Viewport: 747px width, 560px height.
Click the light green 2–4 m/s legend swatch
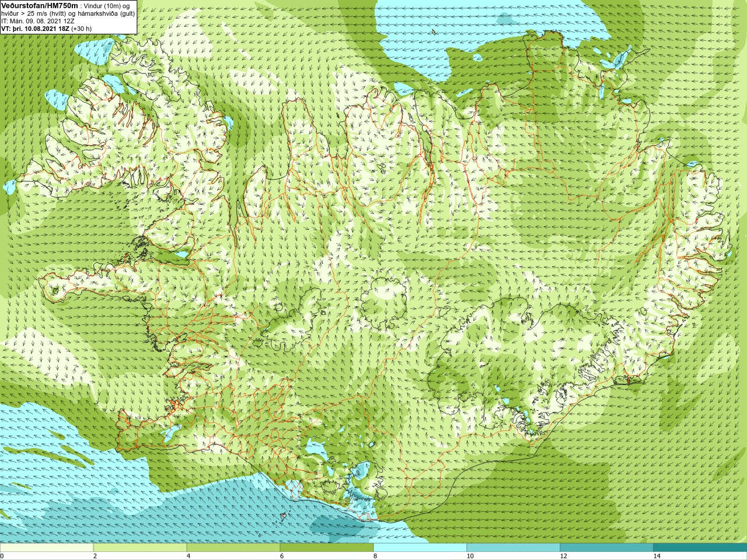pyautogui.click(x=140, y=548)
